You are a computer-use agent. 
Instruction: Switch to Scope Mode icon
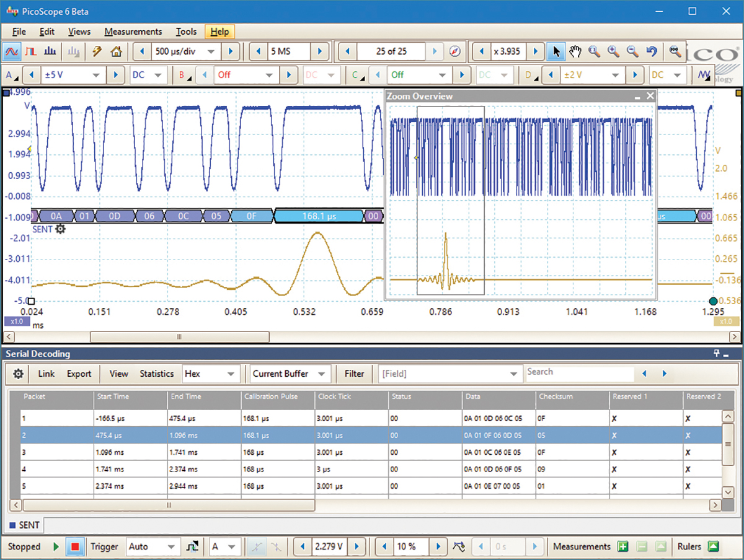tap(12, 51)
